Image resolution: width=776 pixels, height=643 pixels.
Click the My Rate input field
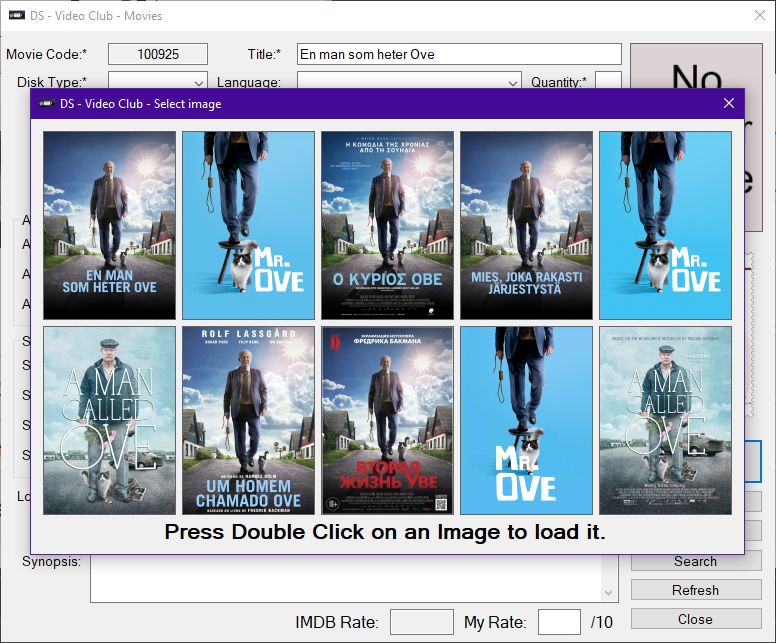[x=559, y=622]
